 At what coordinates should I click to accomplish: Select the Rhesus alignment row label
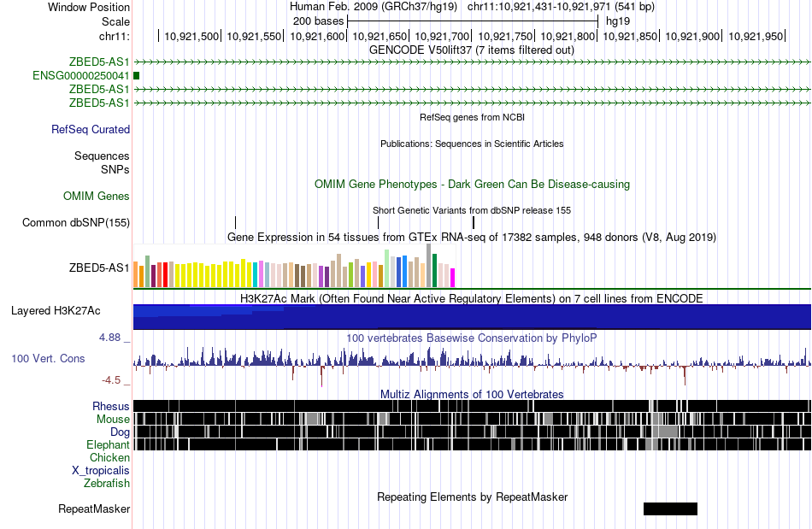click(111, 406)
